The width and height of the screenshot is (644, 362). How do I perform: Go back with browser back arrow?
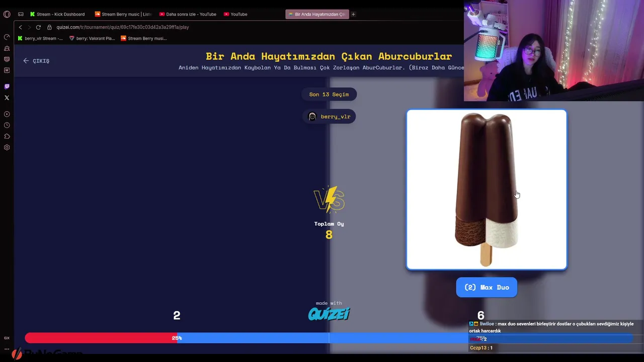(x=20, y=27)
